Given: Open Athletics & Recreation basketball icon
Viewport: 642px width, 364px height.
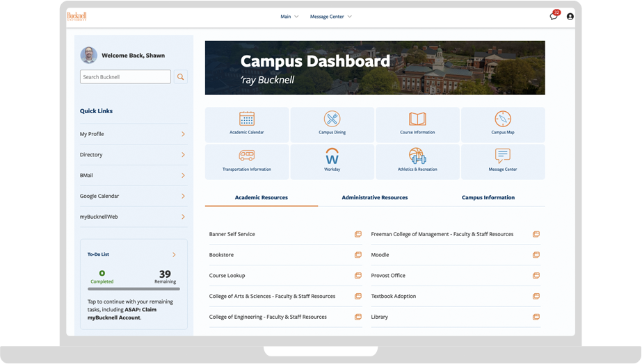Looking at the screenshot, I should pyautogui.click(x=417, y=156).
